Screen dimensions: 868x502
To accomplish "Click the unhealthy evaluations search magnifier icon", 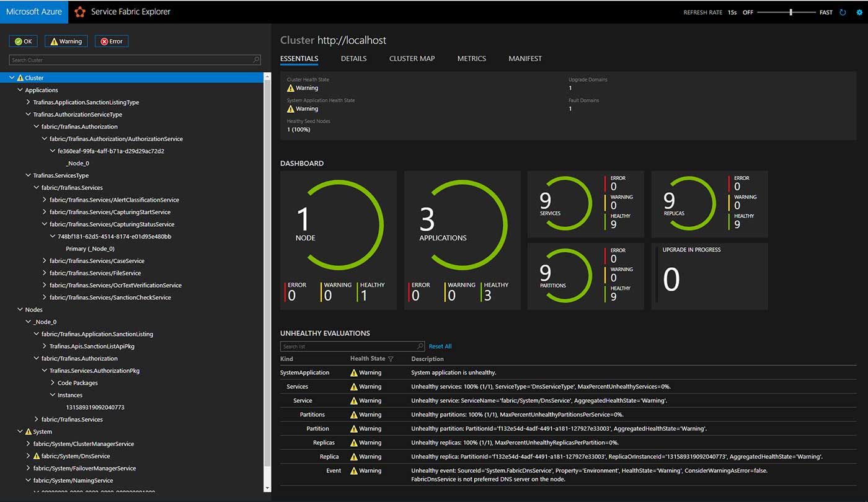I will click(x=420, y=346).
